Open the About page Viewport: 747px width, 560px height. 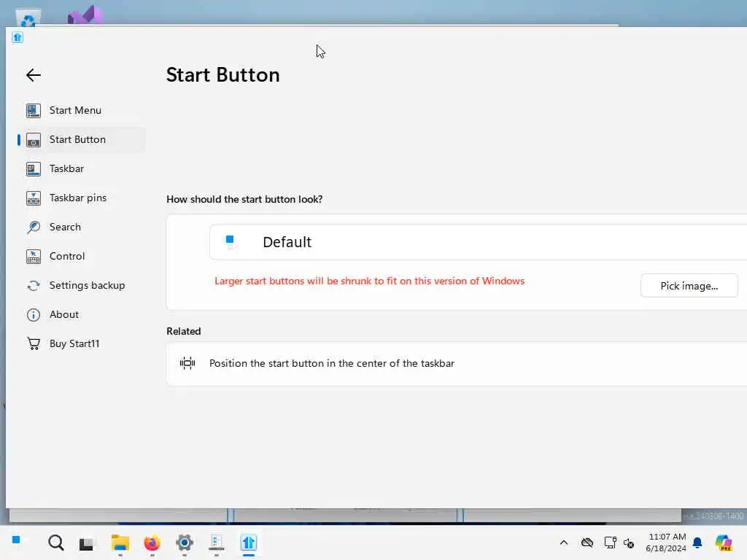coord(81,315)
